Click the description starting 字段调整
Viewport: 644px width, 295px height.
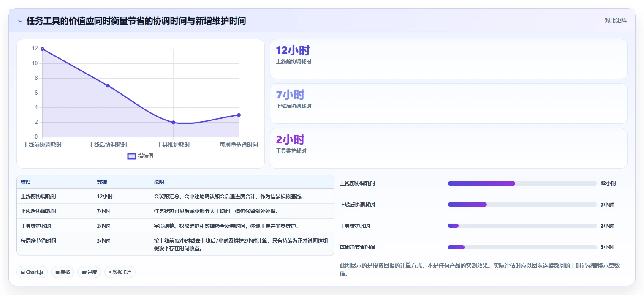tap(226, 226)
